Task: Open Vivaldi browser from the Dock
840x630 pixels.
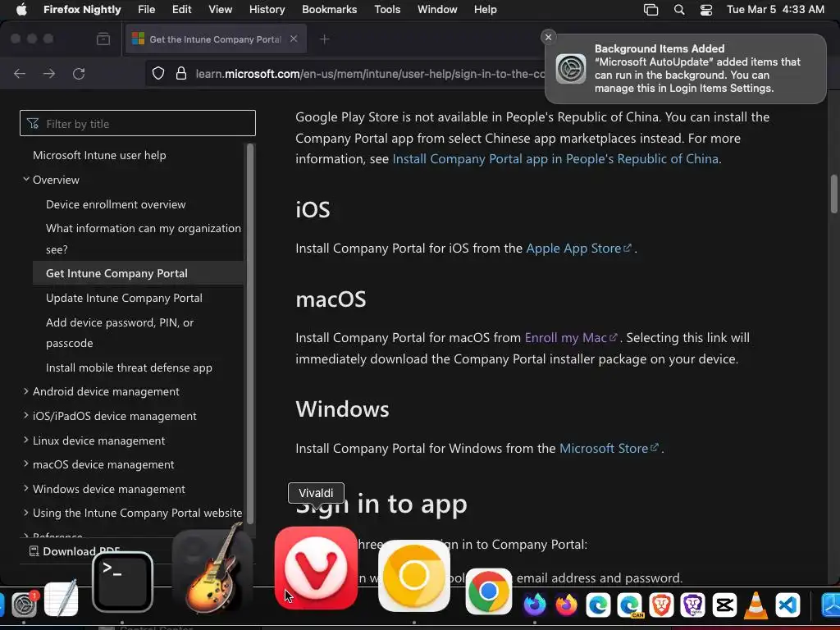Action: pos(316,568)
